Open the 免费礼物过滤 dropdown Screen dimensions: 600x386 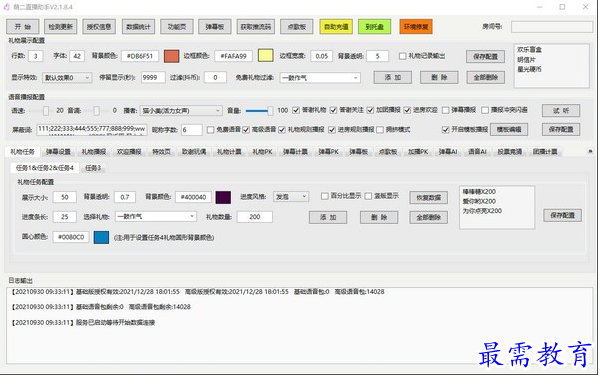click(320, 78)
